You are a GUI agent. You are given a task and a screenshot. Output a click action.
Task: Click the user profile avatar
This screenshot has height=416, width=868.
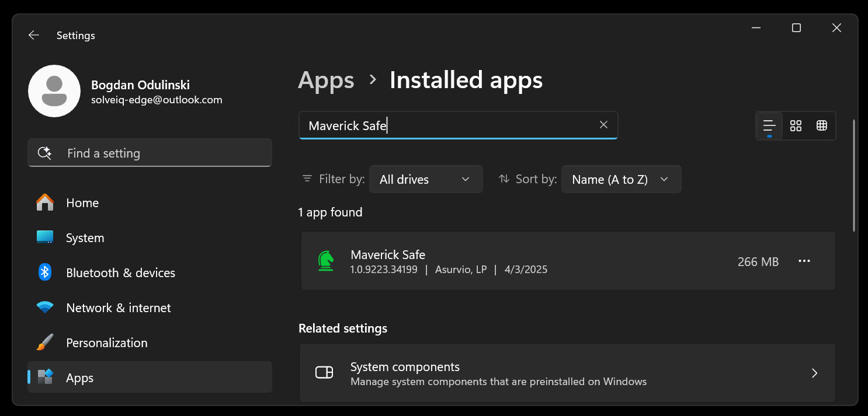54,91
